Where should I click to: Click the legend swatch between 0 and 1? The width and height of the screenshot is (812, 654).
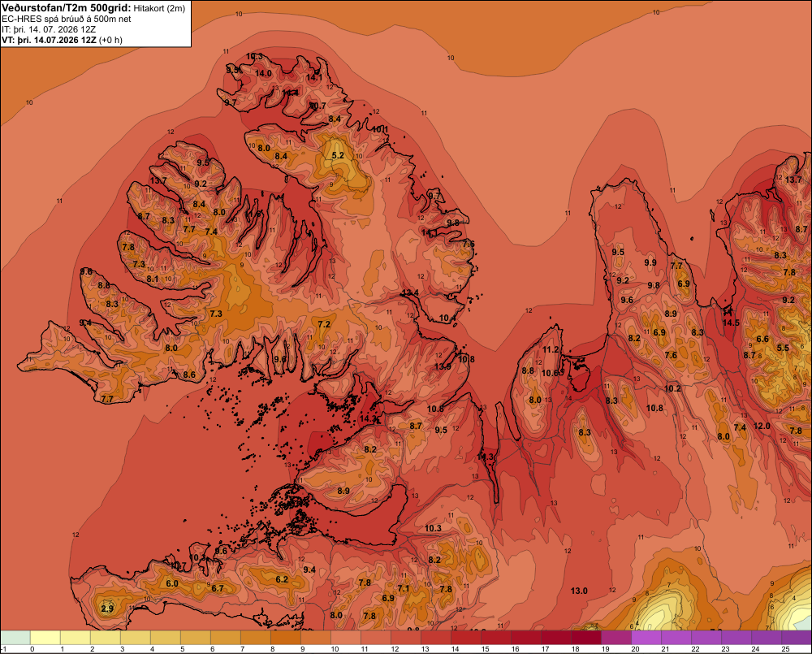(x=45, y=637)
